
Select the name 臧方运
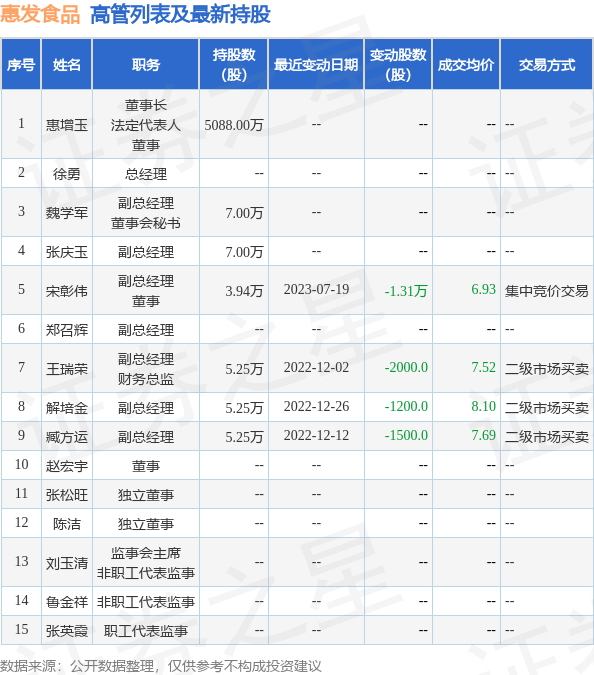67,437
